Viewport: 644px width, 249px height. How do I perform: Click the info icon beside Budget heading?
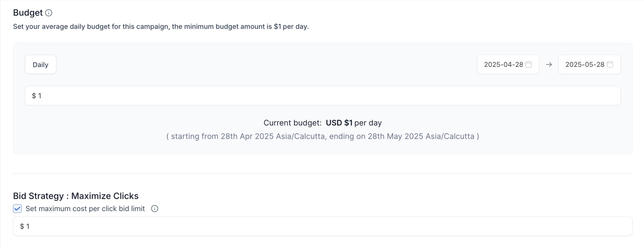pyautogui.click(x=49, y=13)
